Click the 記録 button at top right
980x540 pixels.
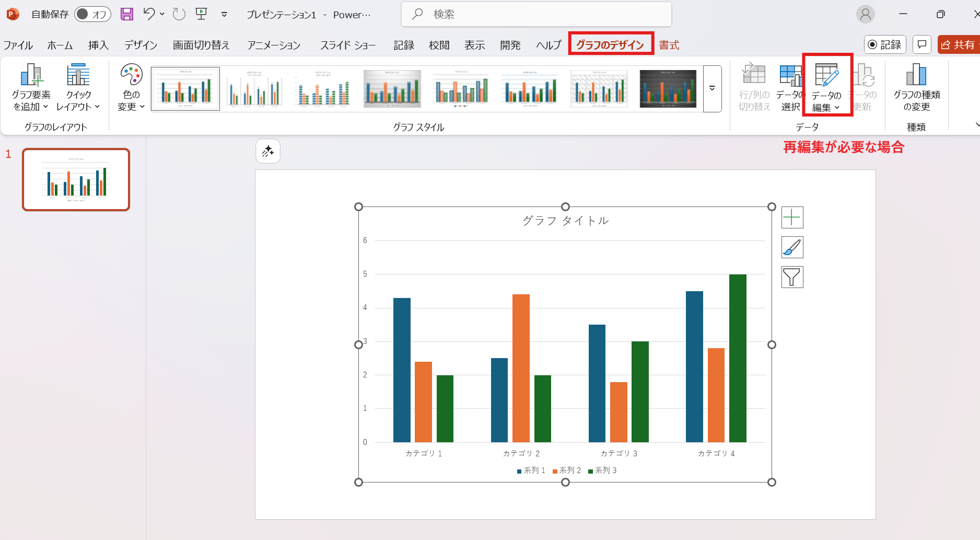[884, 45]
